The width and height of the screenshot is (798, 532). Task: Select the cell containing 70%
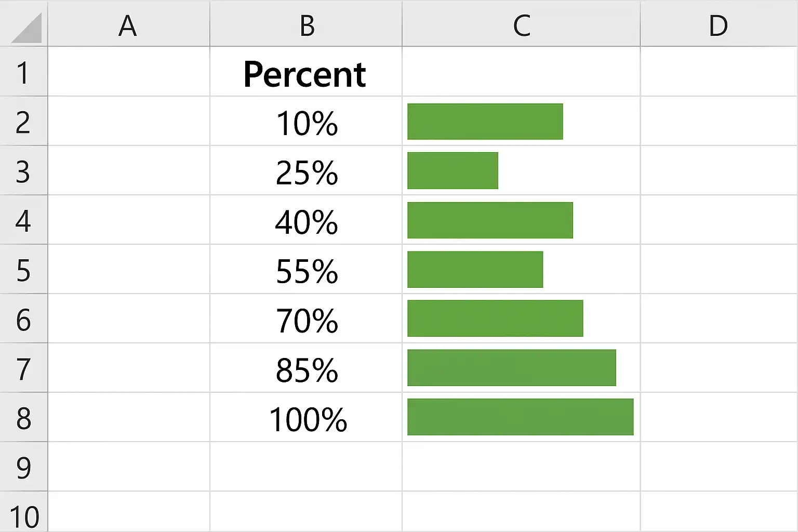pyautogui.click(x=306, y=318)
